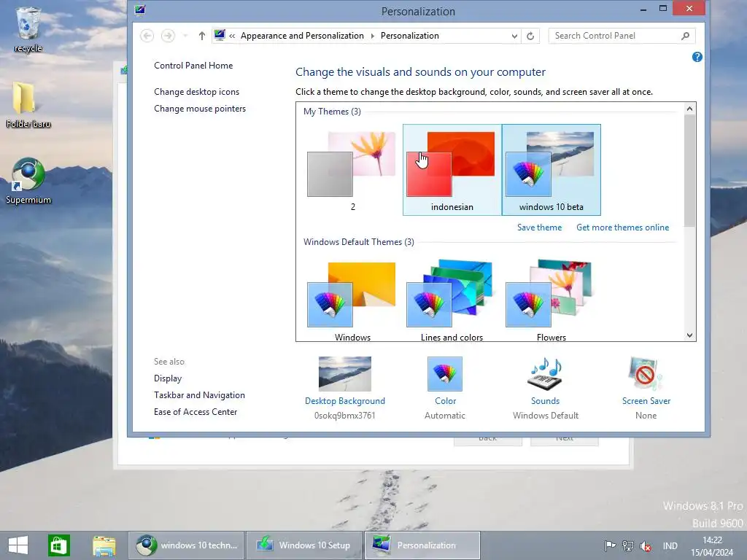Open the Desktop Background icon
Screen dimensions: 747x560
(x=345, y=374)
